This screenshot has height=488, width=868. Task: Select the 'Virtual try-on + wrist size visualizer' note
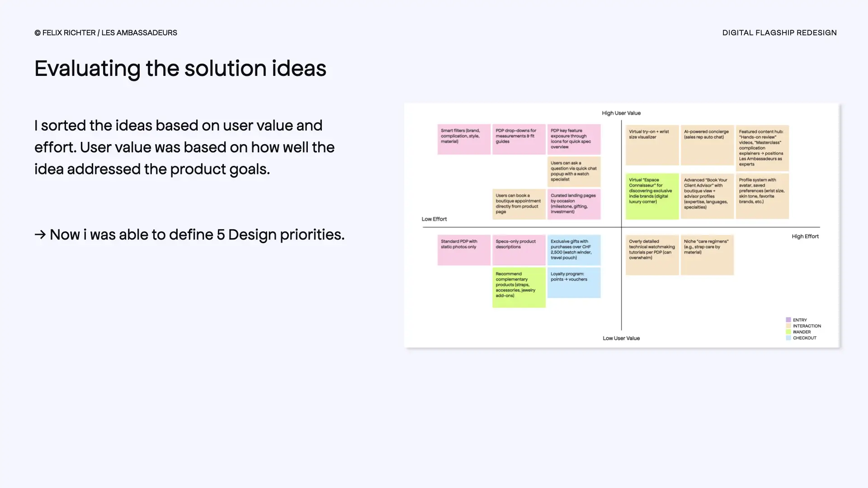tap(652, 145)
